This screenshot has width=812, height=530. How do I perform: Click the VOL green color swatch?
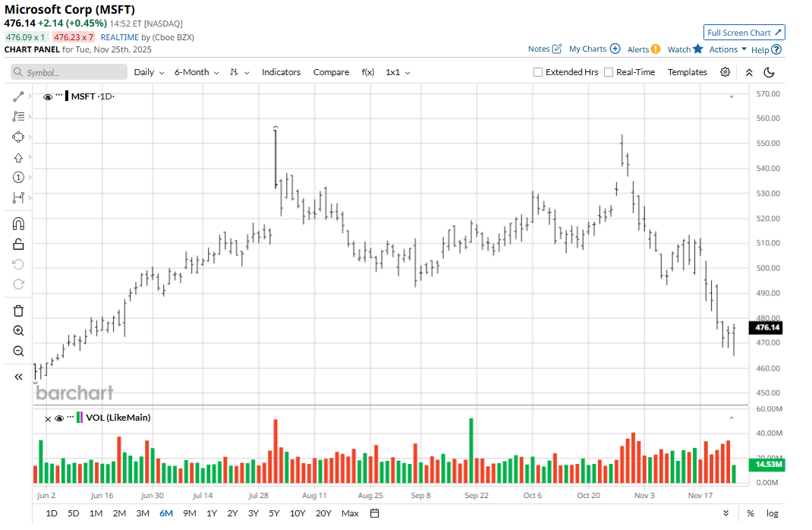click(77, 418)
